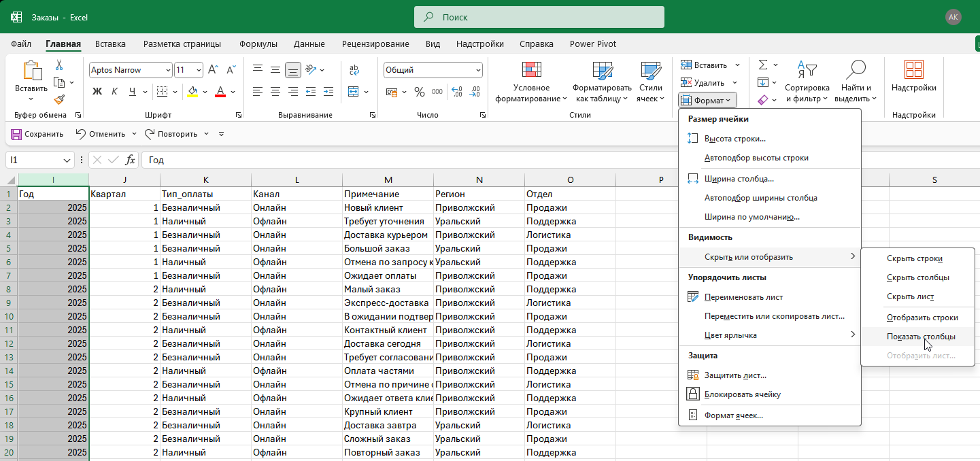Click the Format Painter brush icon
The width and height of the screenshot is (980, 461).
[x=59, y=99]
